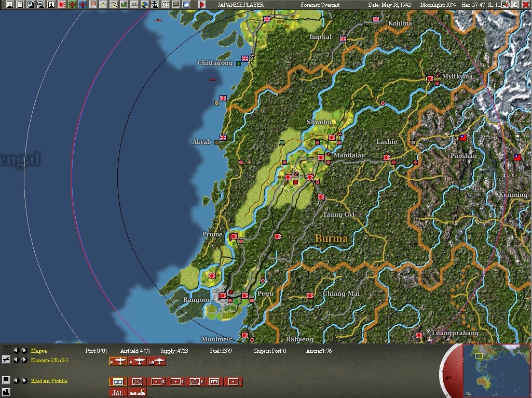Select the engineer bracket-symbol unit button

pos(214,382)
